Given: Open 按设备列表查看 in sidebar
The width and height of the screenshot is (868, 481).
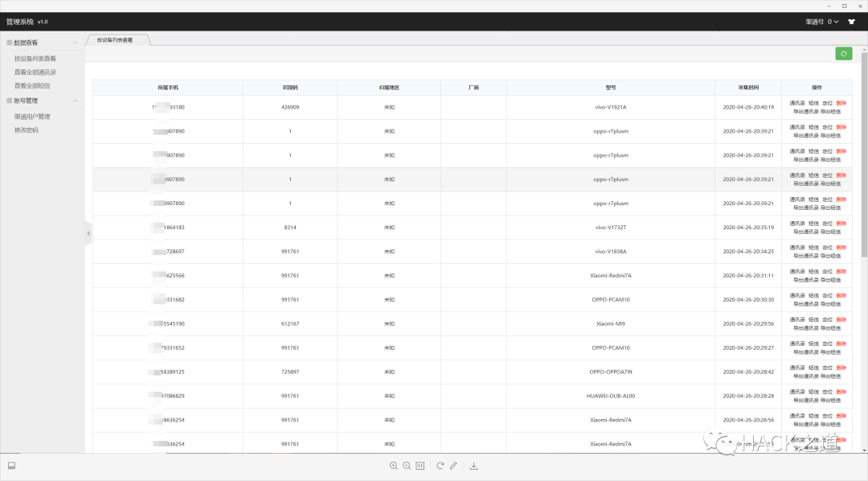Looking at the screenshot, I should tap(35, 59).
